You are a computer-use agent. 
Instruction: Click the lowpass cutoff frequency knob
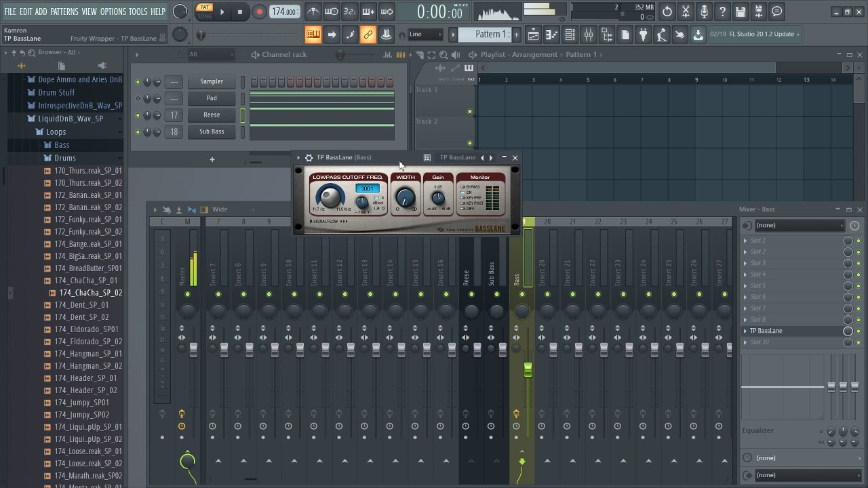coord(330,197)
